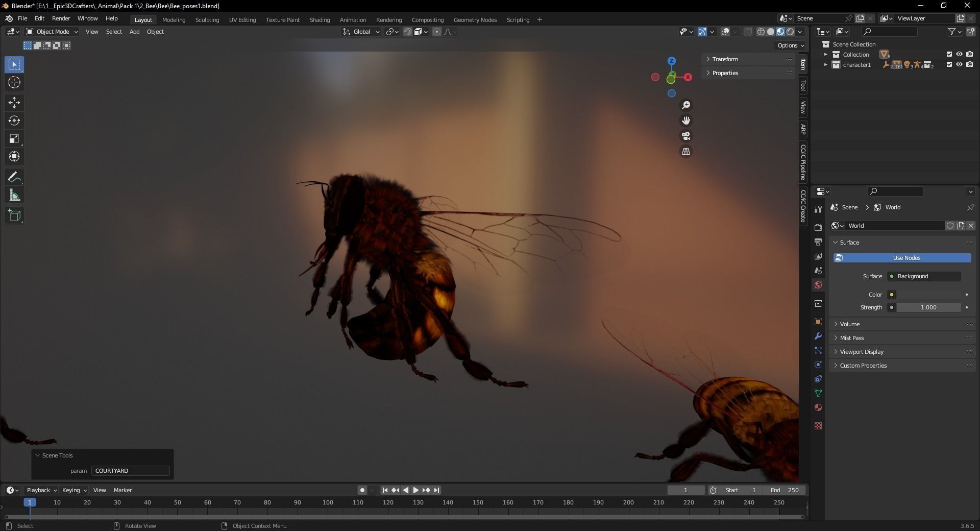This screenshot has width=980, height=531.
Task: Switch to the Sculpting workspace tab
Action: click(x=207, y=20)
